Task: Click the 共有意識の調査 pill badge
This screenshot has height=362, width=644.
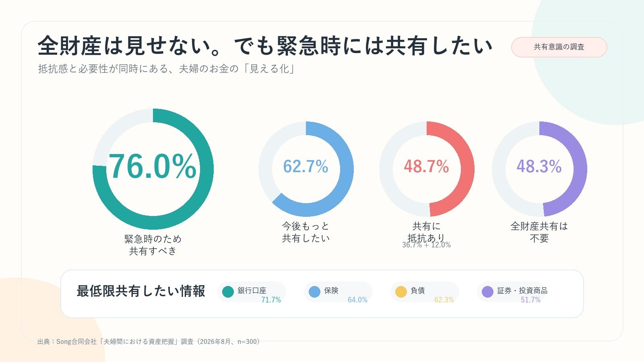Action: [559, 47]
